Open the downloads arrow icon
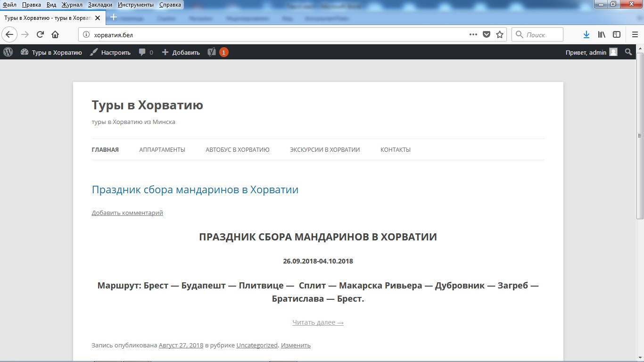Screen dimensions: 644x362 (x=586, y=34)
